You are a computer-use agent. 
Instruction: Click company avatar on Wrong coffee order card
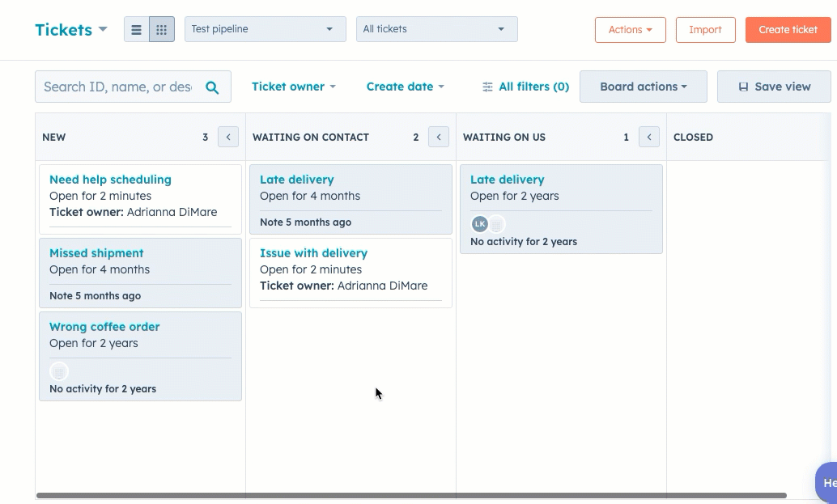pos(59,371)
